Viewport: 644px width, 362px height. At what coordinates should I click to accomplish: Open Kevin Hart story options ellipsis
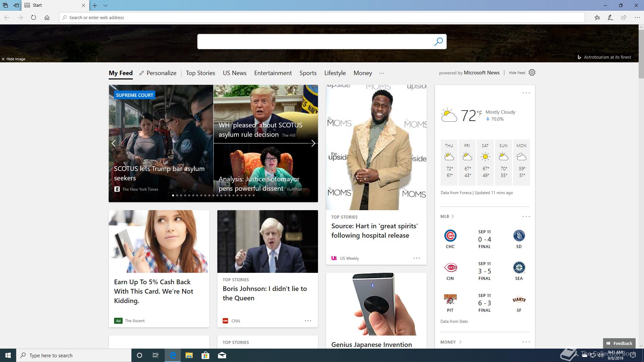tap(417, 258)
